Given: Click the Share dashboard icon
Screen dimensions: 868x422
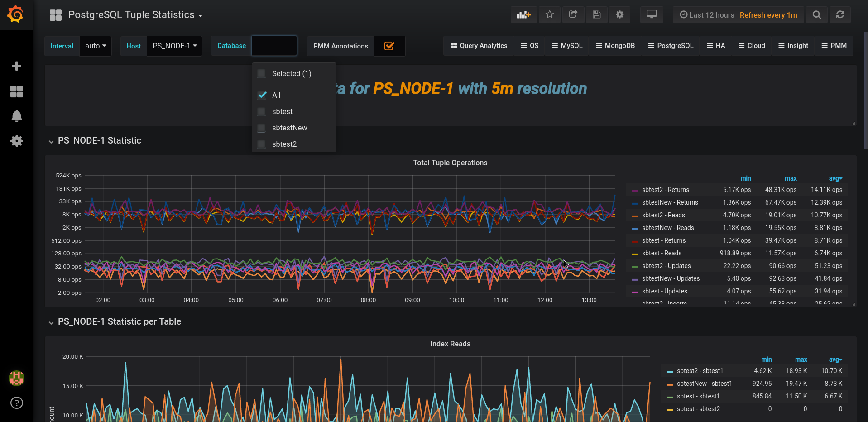Looking at the screenshot, I should pos(573,15).
